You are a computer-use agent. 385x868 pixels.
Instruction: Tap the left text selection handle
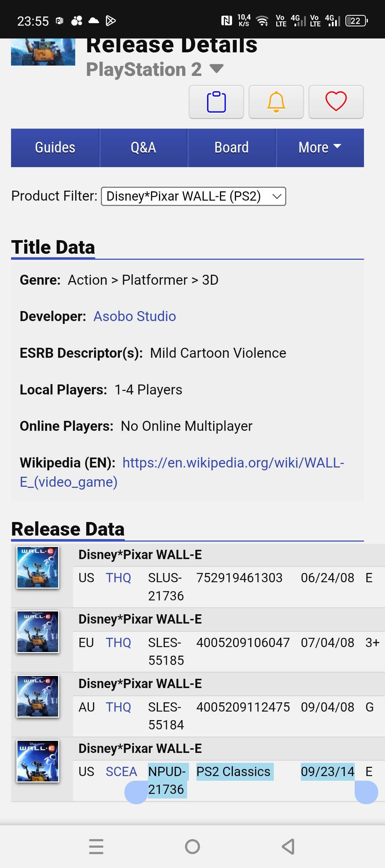[136, 792]
